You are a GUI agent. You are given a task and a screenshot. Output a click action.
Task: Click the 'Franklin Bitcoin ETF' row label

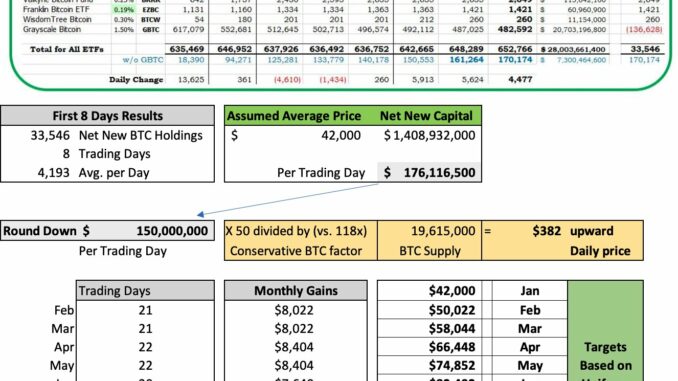[x=56, y=9]
